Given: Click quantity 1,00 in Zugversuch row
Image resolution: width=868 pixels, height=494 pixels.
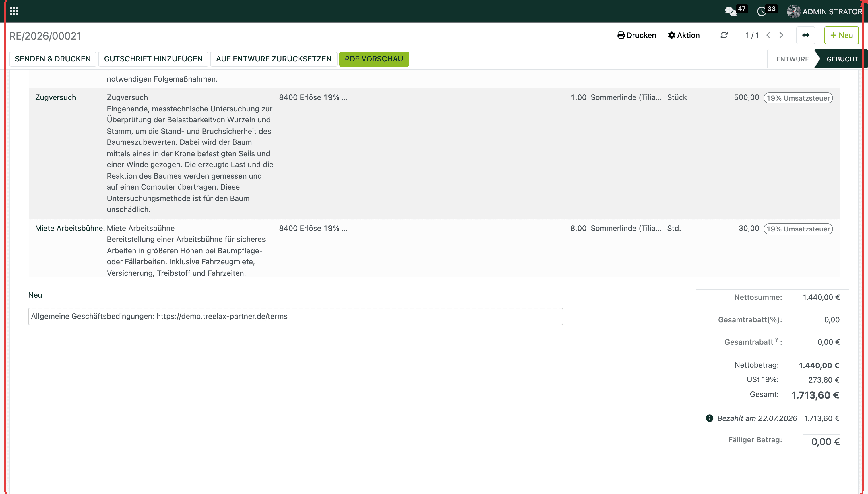Looking at the screenshot, I should pyautogui.click(x=578, y=97).
